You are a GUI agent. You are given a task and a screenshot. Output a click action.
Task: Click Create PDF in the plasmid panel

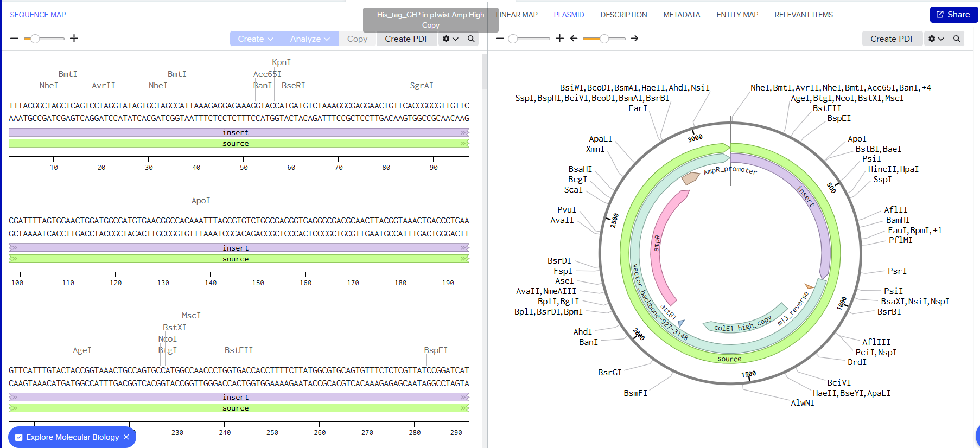(x=892, y=39)
